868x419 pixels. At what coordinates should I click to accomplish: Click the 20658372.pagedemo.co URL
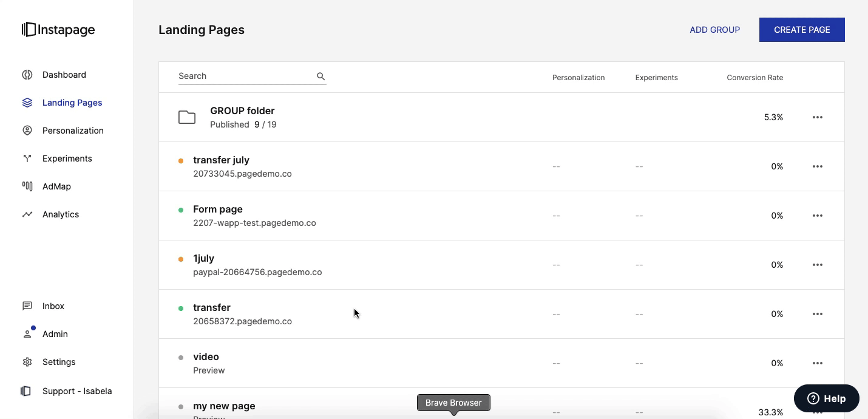[242, 321]
